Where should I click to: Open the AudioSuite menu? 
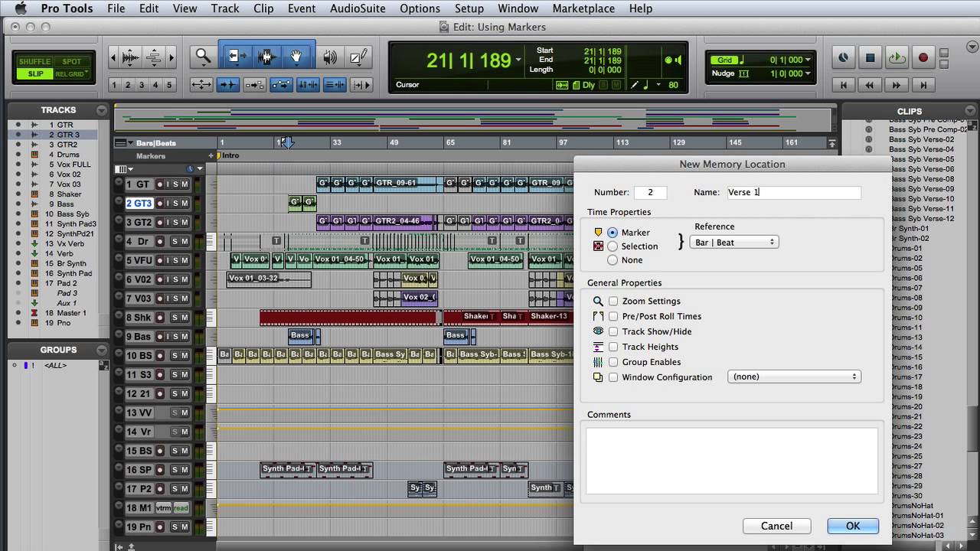(x=358, y=8)
